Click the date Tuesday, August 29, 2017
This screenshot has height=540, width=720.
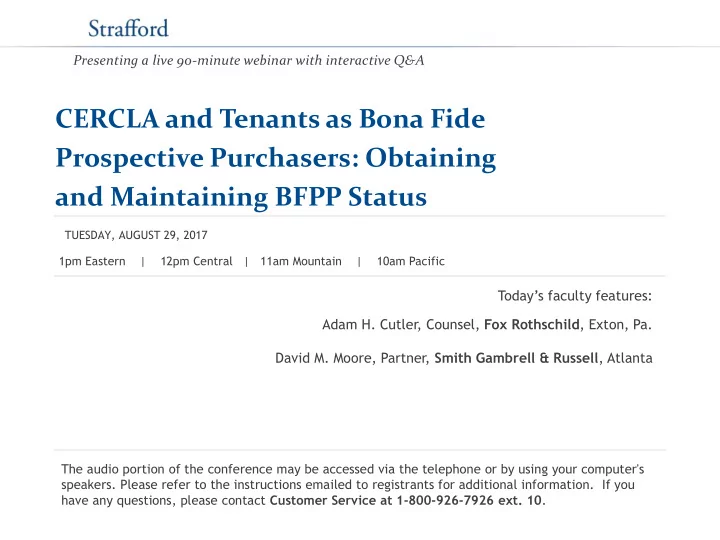click(136, 235)
